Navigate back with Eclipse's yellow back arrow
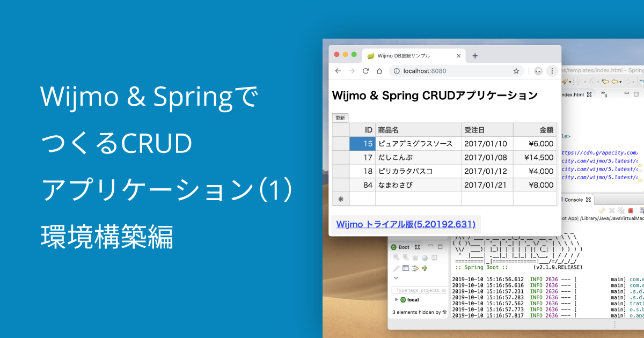The width and height of the screenshot is (644, 338). (x=614, y=82)
